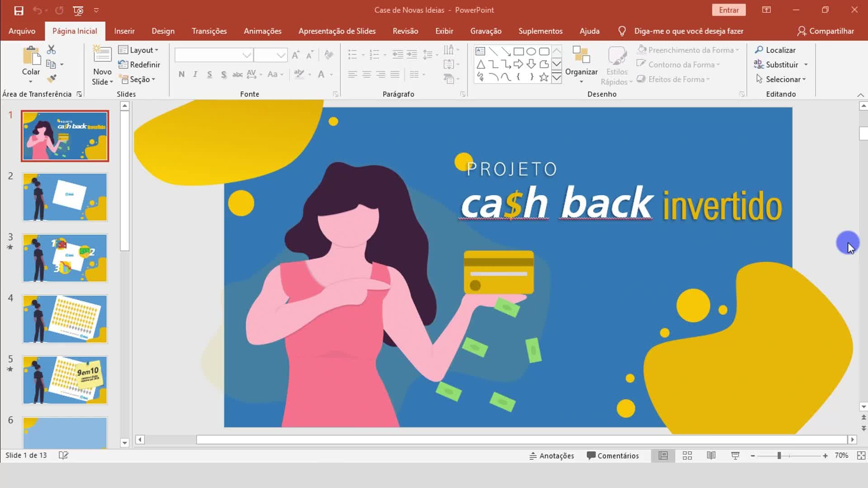Toggle strikethrough (abc) formatting
Screen dimensions: 868x488
click(x=237, y=74)
